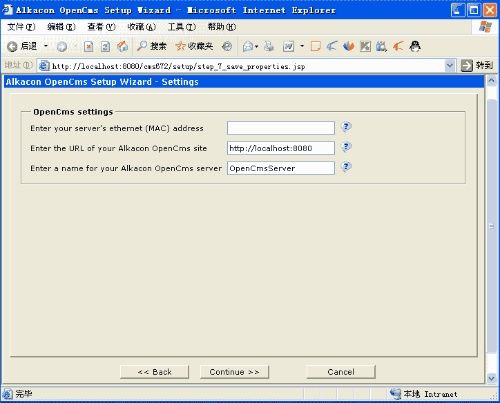The height and width of the screenshot is (403, 500).
Task: Open the Edit (编辑) menu
Action: click(x=61, y=27)
